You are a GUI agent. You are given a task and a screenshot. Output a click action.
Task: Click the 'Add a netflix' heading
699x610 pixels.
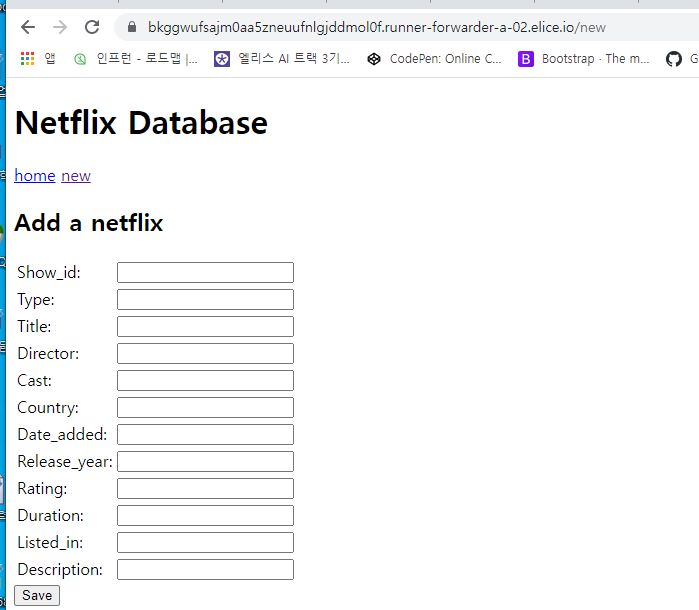click(89, 223)
